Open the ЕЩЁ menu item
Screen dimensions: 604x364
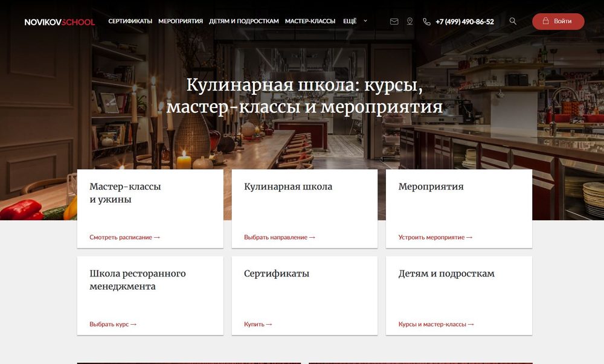(350, 21)
